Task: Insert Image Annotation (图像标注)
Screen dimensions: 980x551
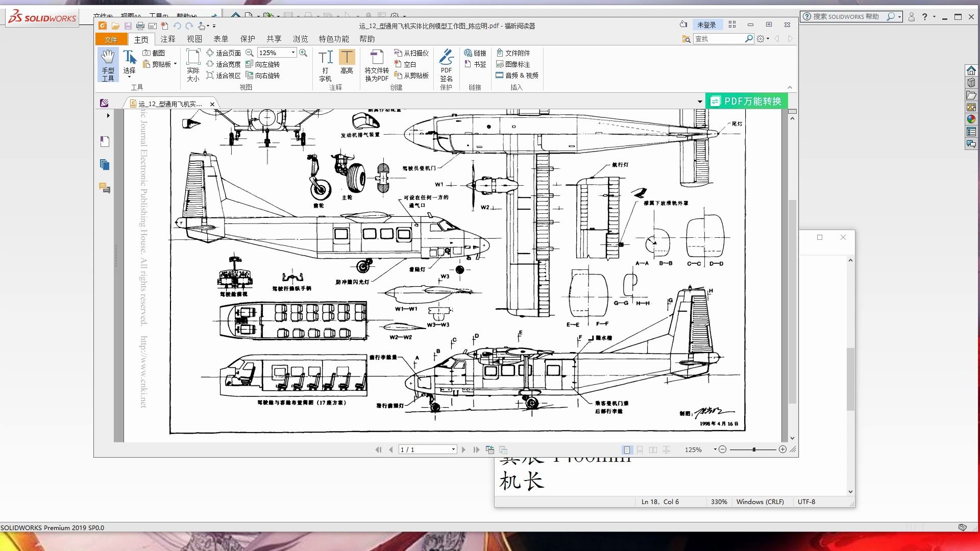Action: pos(513,64)
